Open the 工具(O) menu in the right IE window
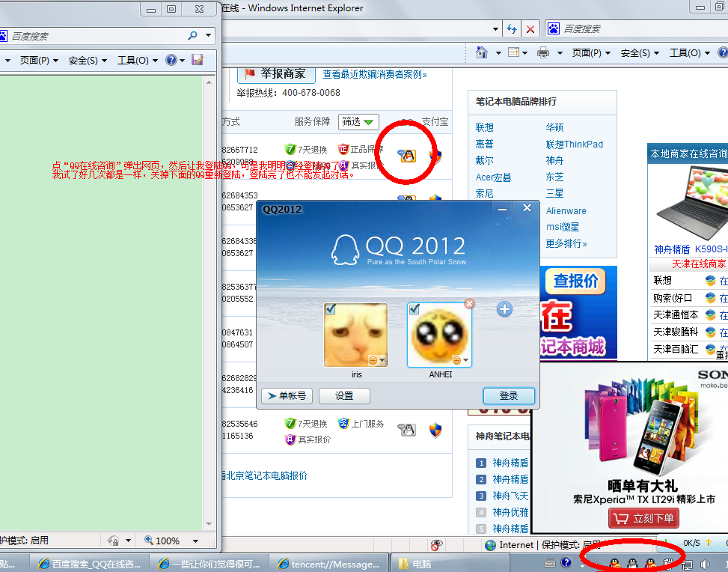The image size is (728, 572). [689, 53]
